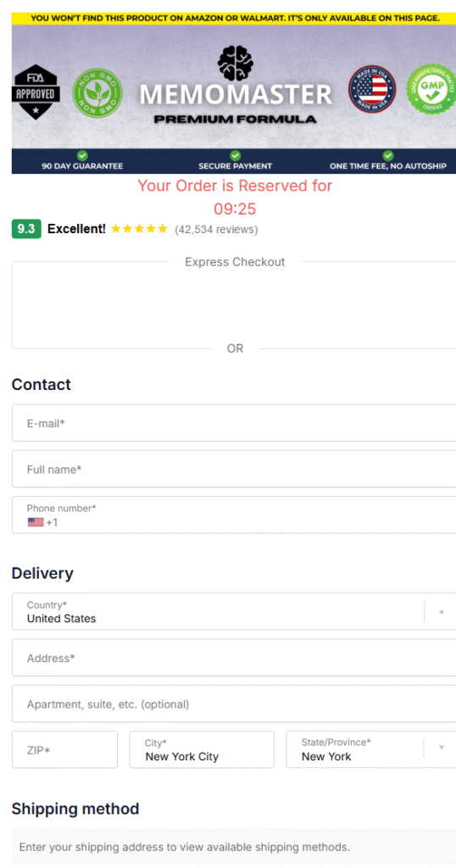Open the Country dropdown arrow

[442, 612]
